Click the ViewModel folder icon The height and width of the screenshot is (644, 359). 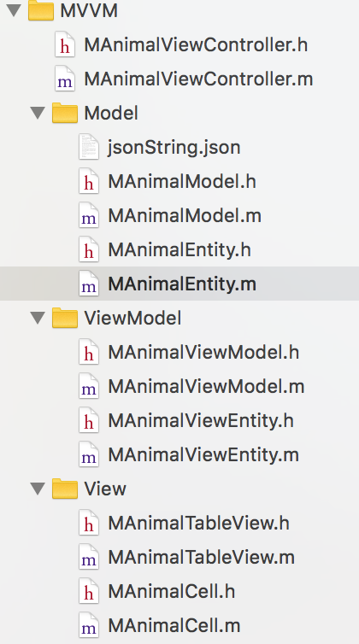click(65, 318)
